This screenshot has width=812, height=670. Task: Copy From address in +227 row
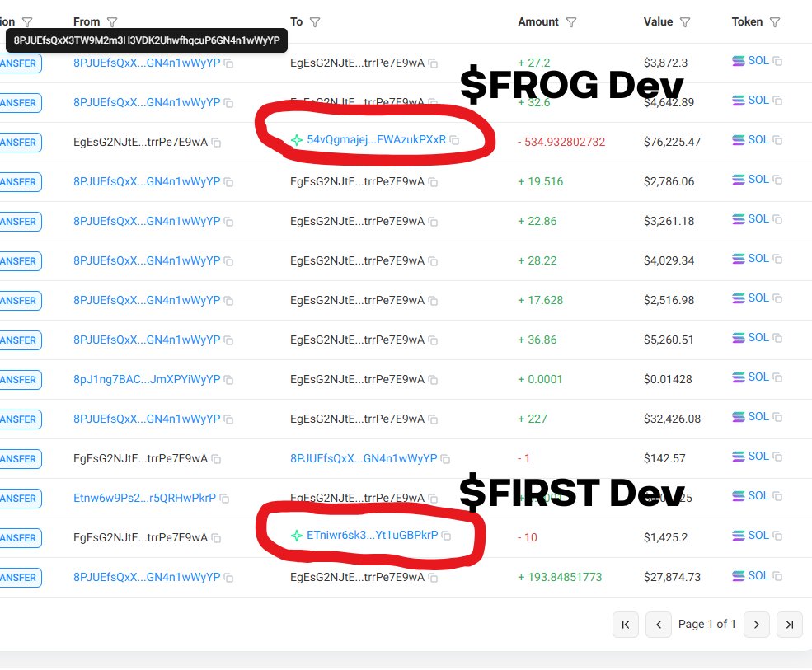click(x=228, y=419)
